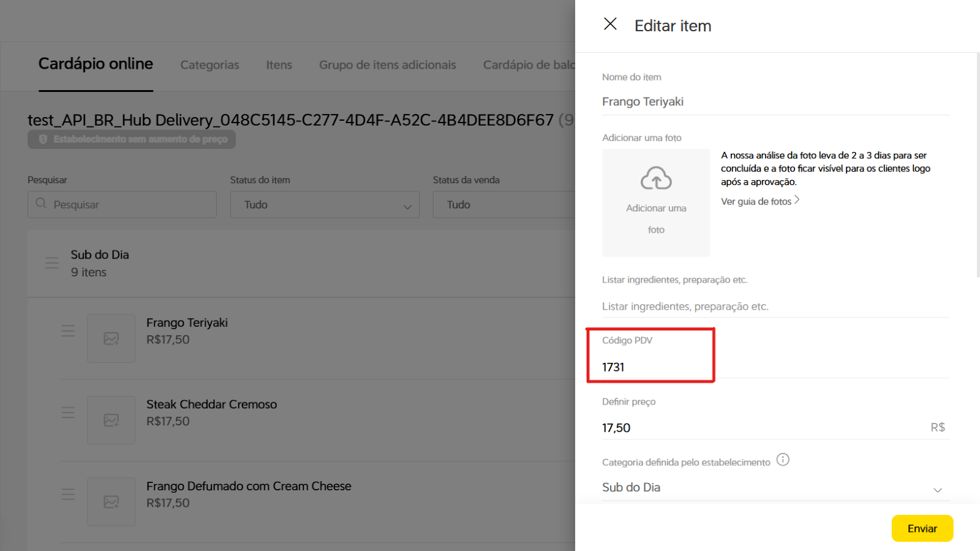This screenshot has height=551, width=980.
Task: Open Grupo de itens adicionais tab
Action: pos(387,65)
